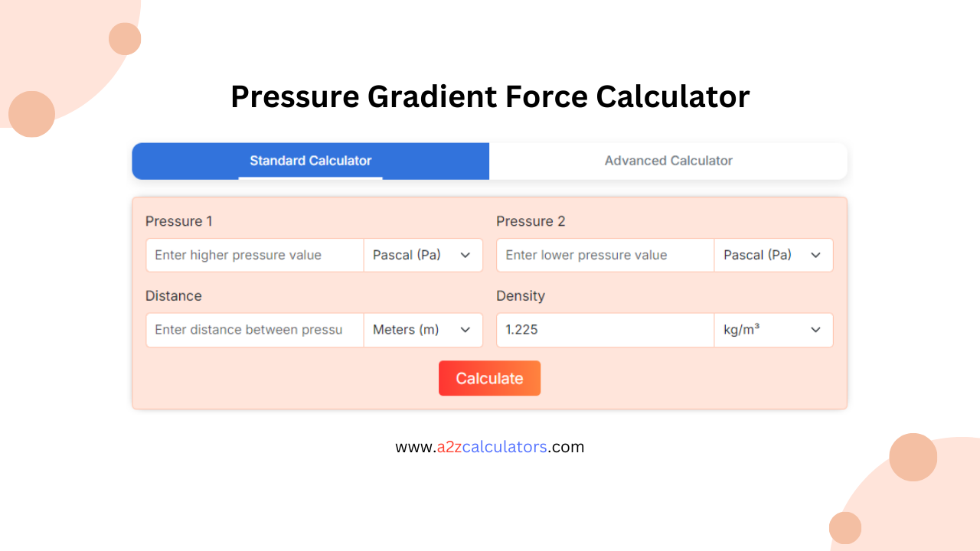The image size is (980, 551).
Task: Expand the Distance unit selector
Action: click(x=423, y=330)
